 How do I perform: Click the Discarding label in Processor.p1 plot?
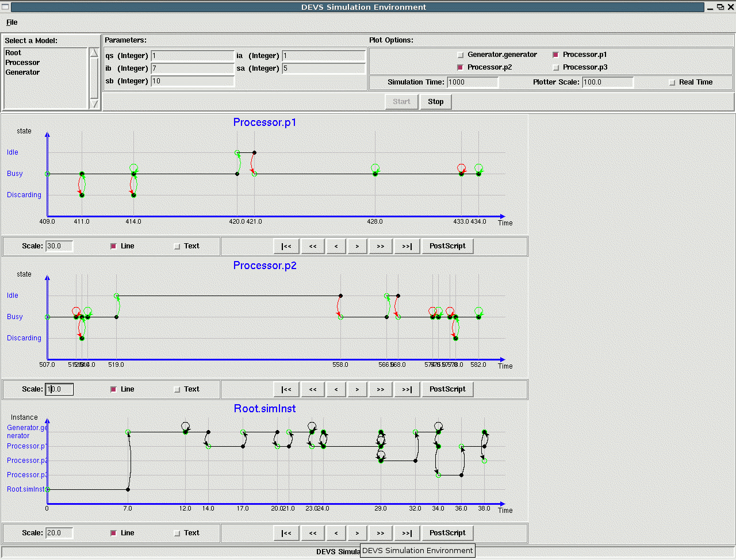[24, 195]
